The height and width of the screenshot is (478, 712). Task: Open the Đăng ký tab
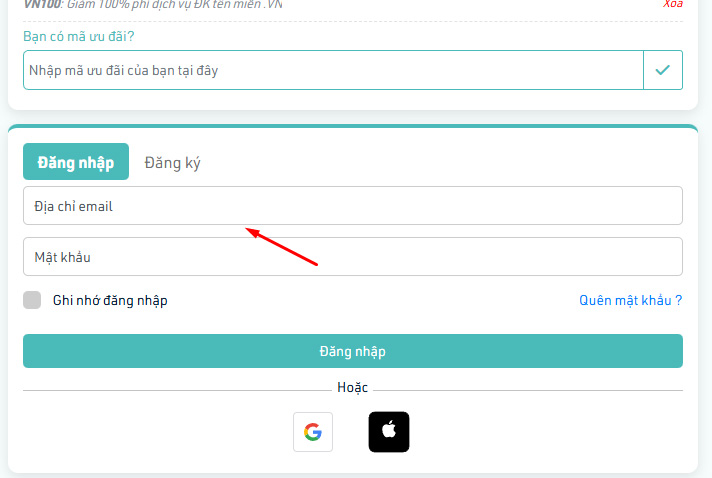coord(172,162)
